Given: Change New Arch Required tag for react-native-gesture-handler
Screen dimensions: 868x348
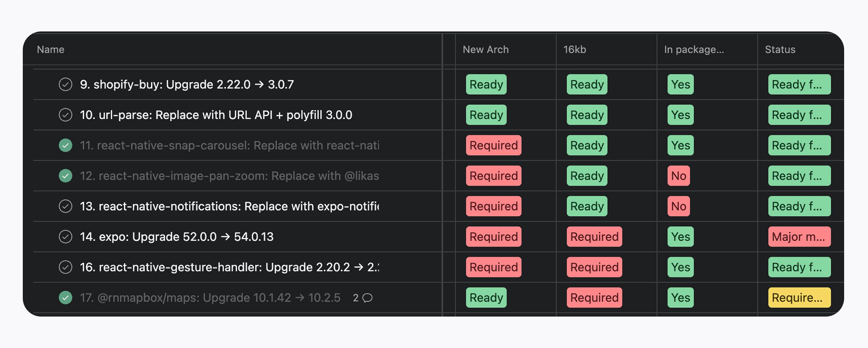Looking at the screenshot, I should (494, 267).
